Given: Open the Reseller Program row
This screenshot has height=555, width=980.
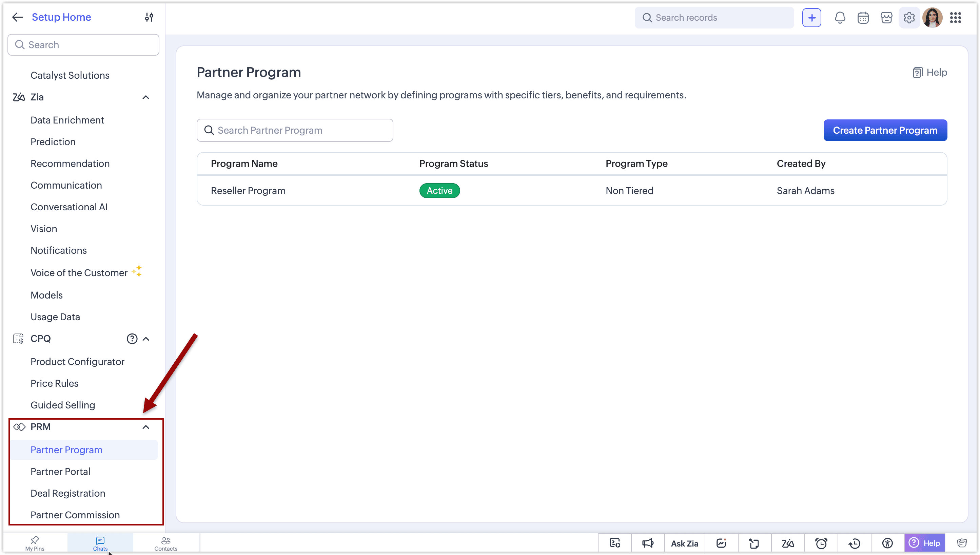Looking at the screenshot, I should pos(571,191).
